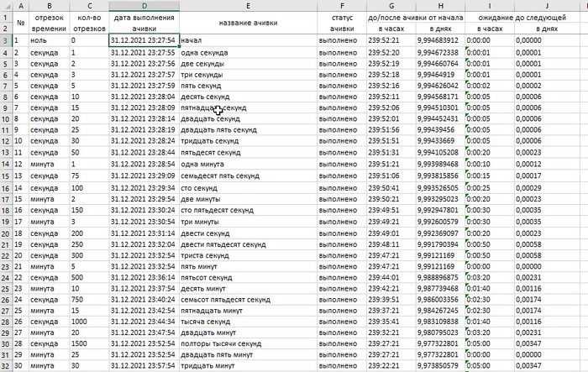
Task: Click header cell 'статус ачивки'
Action: (342, 23)
